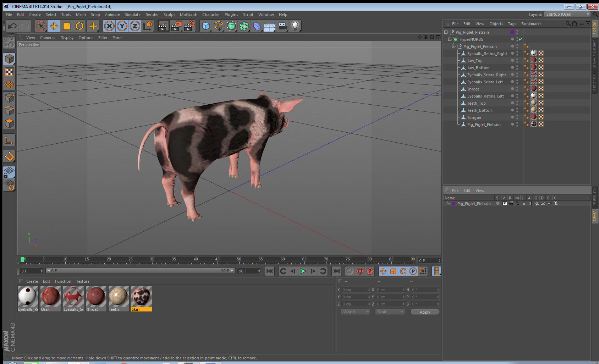This screenshot has height=364, width=599.
Task: Select the Skin material thumbnail
Action: (142, 296)
